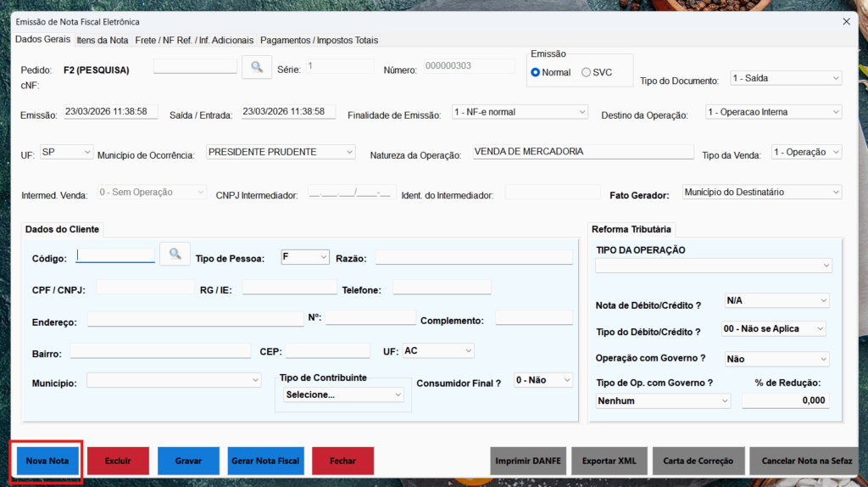Expand the Finalidade de Emissão dropdown
The image size is (868, 487).
pos(520,112)
